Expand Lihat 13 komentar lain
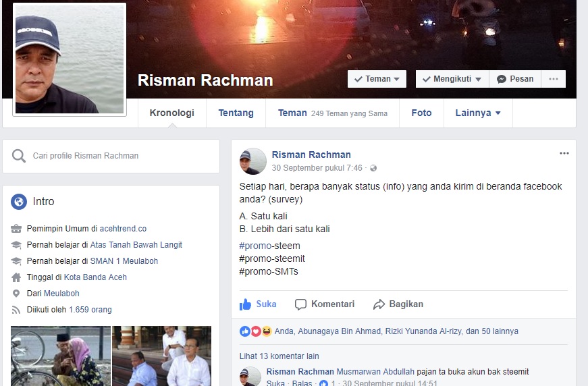588x386 pixels. click(279, 356)
